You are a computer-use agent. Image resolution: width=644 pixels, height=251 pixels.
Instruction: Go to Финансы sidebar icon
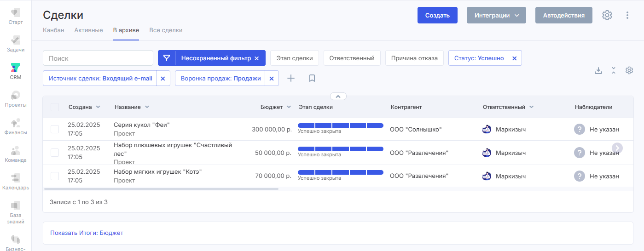click(16, 126)
